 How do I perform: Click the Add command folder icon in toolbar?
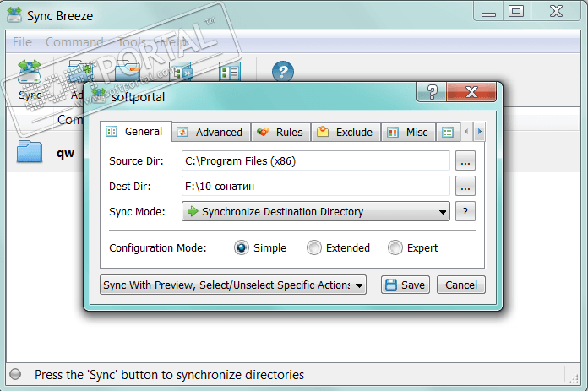[79, 72]
